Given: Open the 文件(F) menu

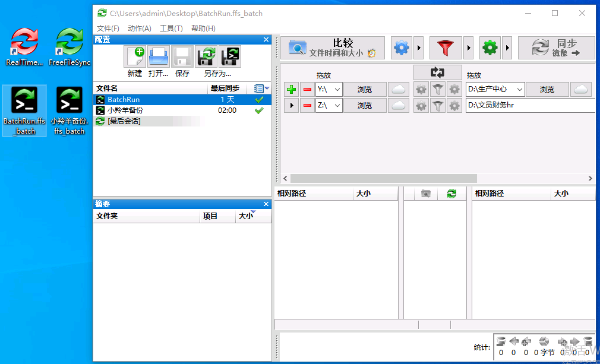Looking at the screenshot, I should (108, 28).
